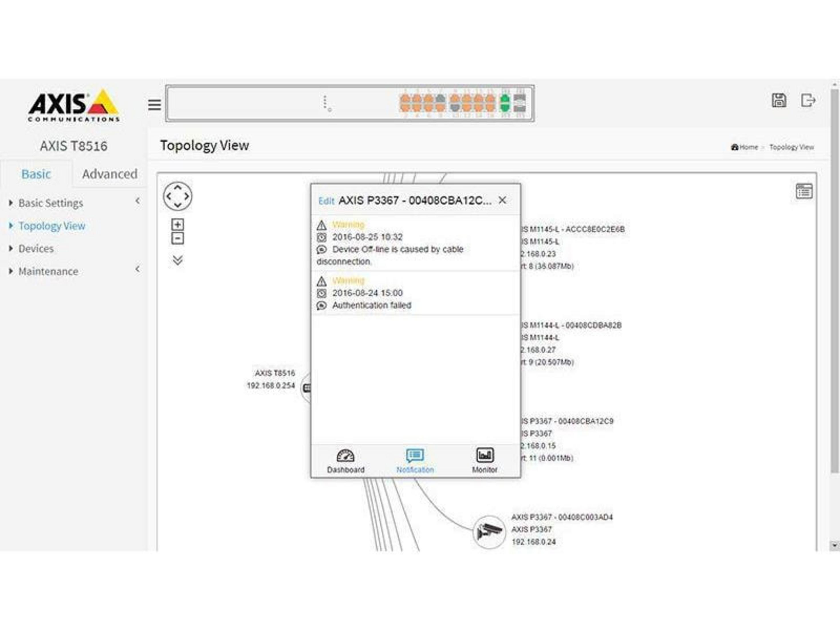Click the zoom in plus icon

pos(177,225)
